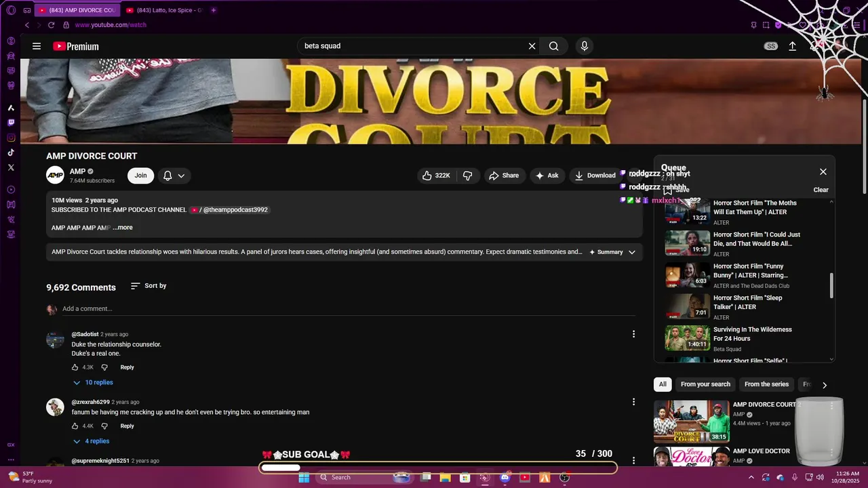Dislike @Sadotist's comment

[x=104, y=367]
